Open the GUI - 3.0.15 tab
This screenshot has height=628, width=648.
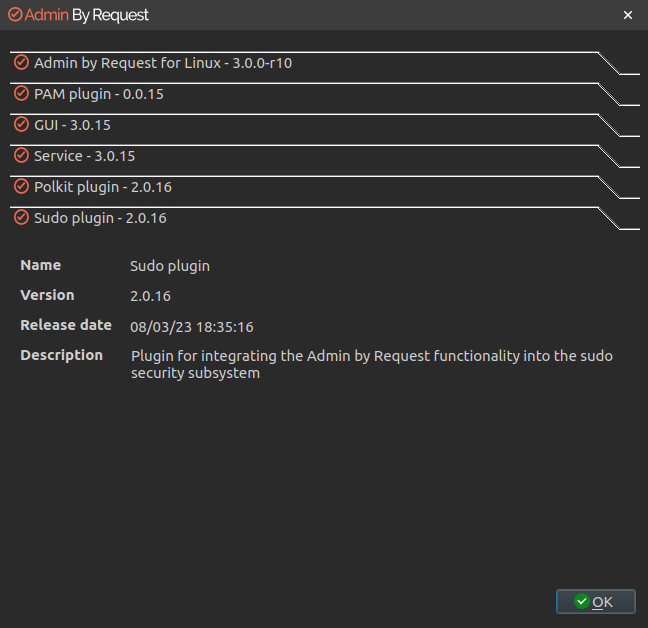click(324, 125)
